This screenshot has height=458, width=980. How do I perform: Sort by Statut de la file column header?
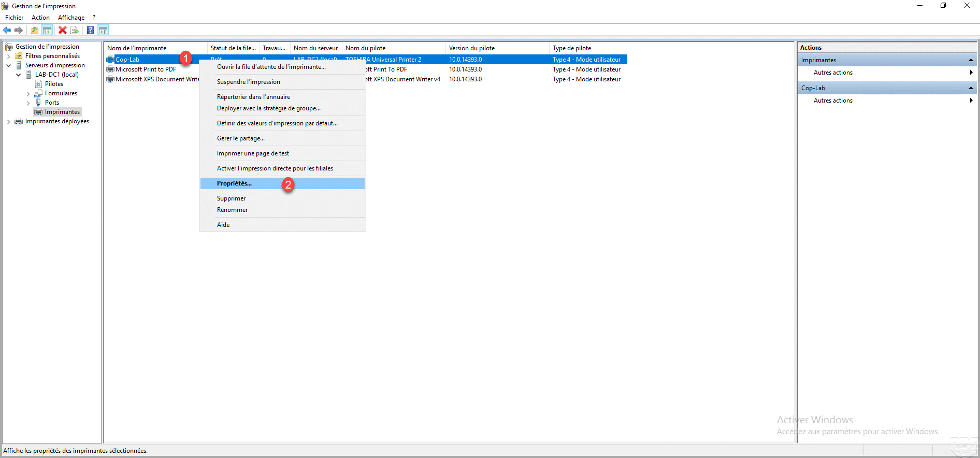coord(233,48)
